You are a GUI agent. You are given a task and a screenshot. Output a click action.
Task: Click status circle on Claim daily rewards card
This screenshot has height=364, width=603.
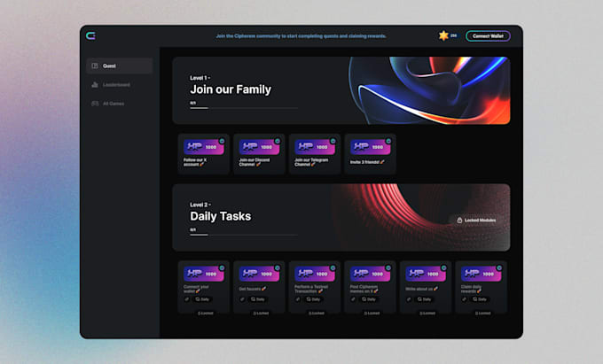tap(498, 267)
